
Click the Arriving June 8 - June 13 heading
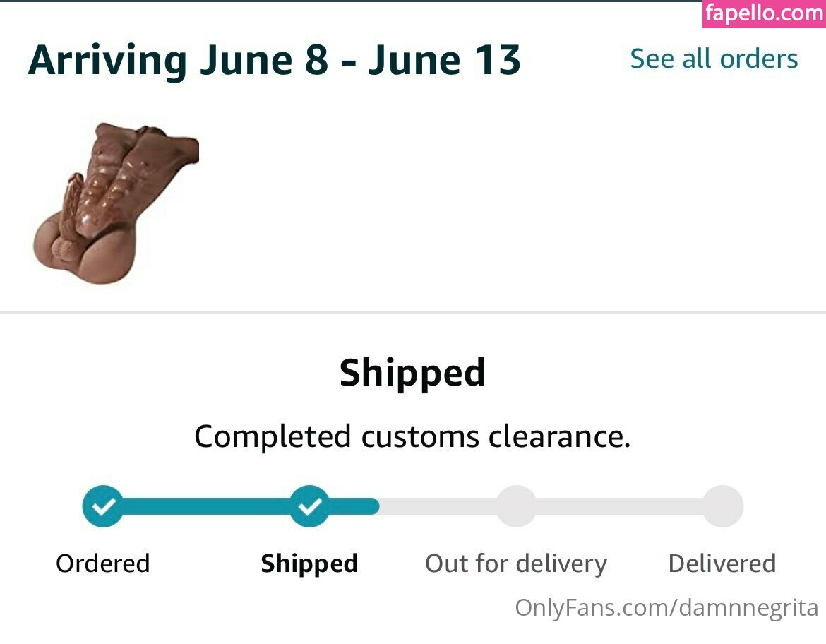274,61
